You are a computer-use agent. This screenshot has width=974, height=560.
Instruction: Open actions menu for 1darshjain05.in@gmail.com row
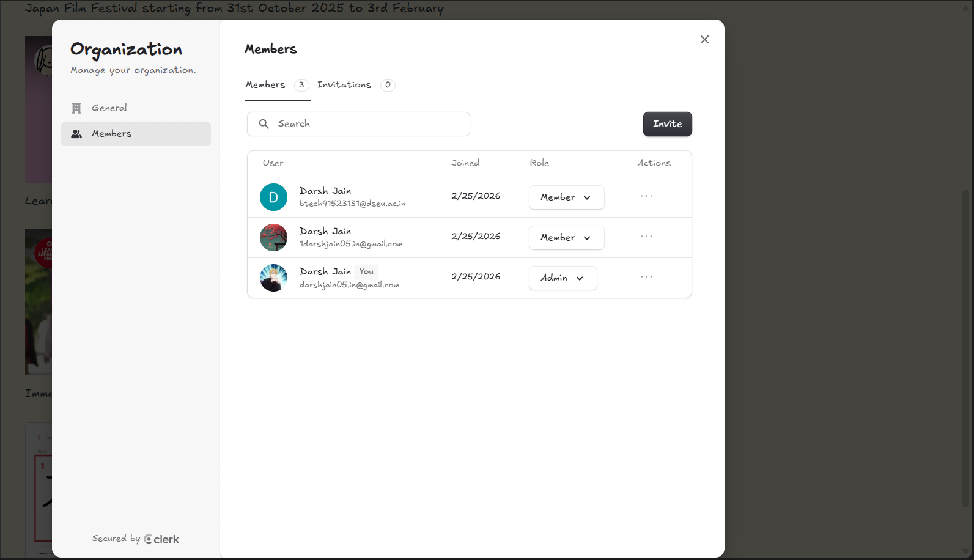[x=646, y=237]
